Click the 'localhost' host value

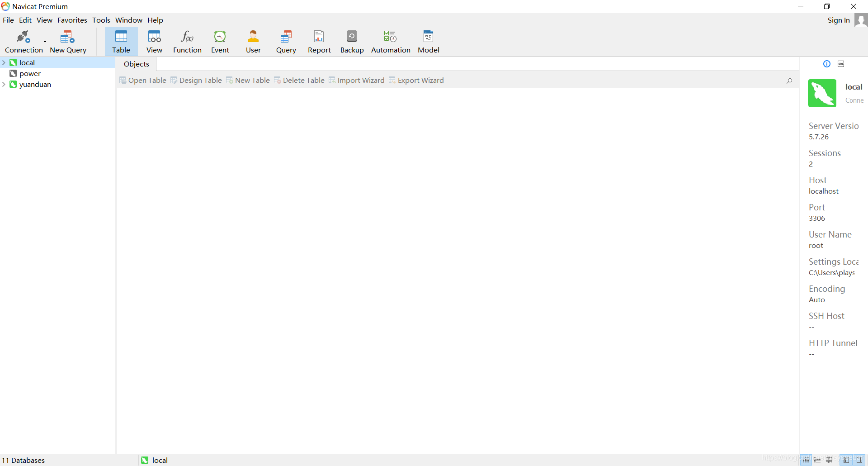coord(824,191)
